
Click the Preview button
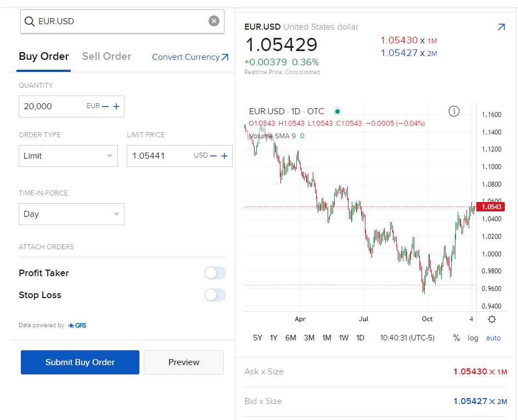184,362
